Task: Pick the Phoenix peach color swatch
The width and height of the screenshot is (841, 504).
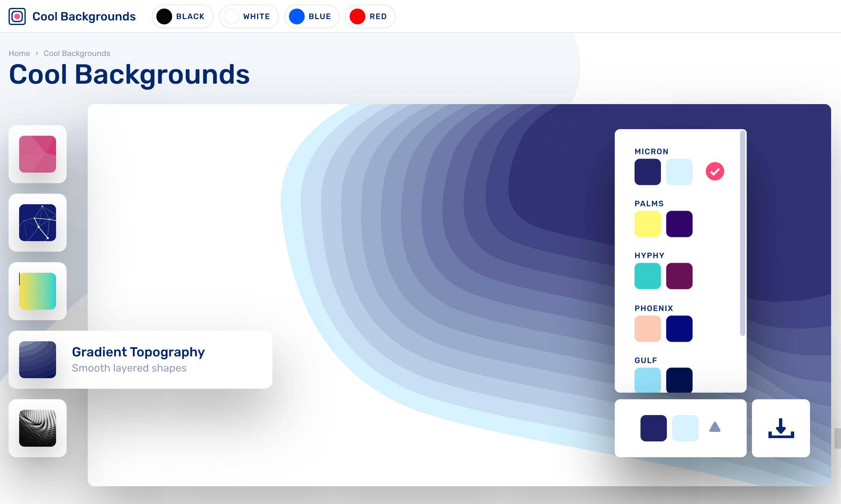Action: coord(647,328)
